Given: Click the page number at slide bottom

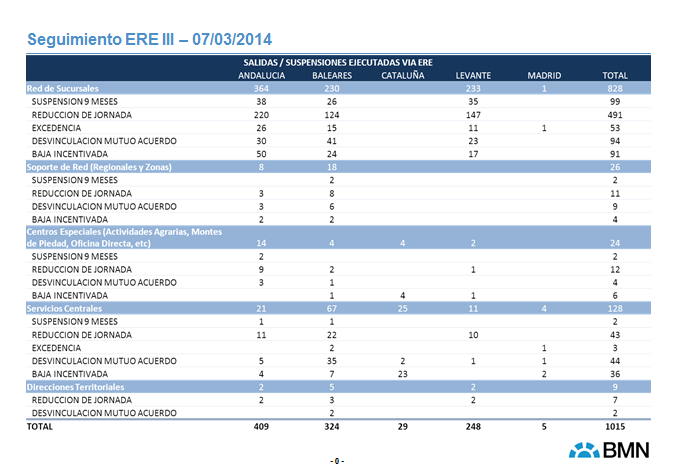Looking at the screenshot, I should (338, 460).
